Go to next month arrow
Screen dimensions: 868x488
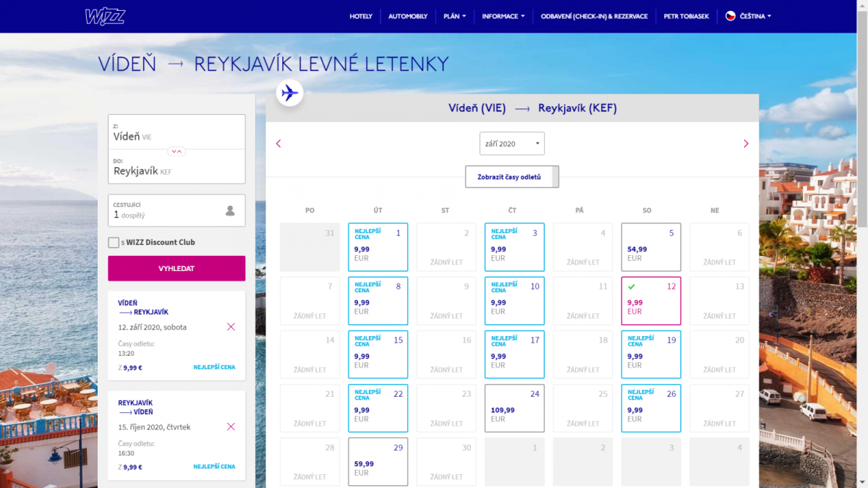(746, 144)
